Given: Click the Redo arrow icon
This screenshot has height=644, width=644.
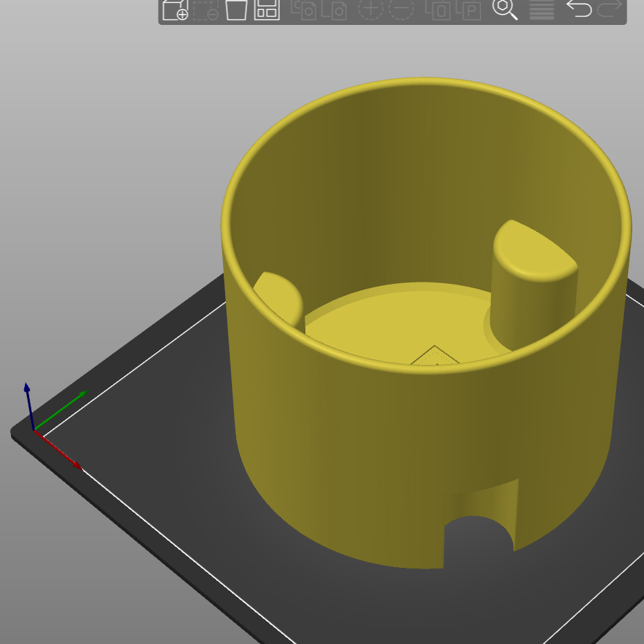Looking at the screenshot, I should click(x=609, y=8).
